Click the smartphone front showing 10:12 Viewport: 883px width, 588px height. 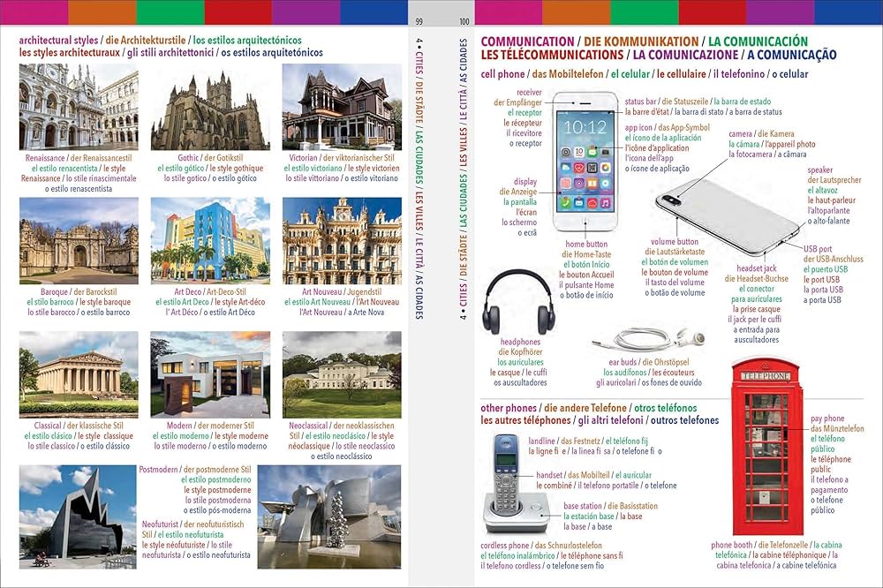[x=585, y=162]
